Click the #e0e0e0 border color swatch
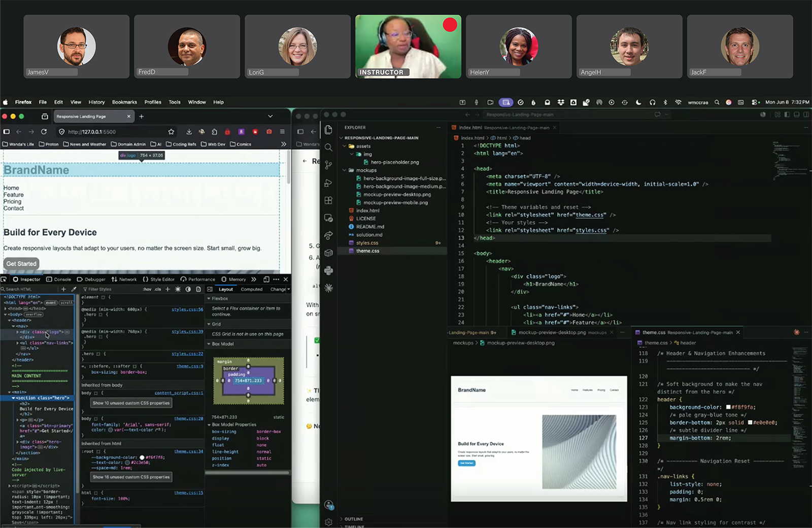This screenshot has width=812, height=528. (750, 423)
